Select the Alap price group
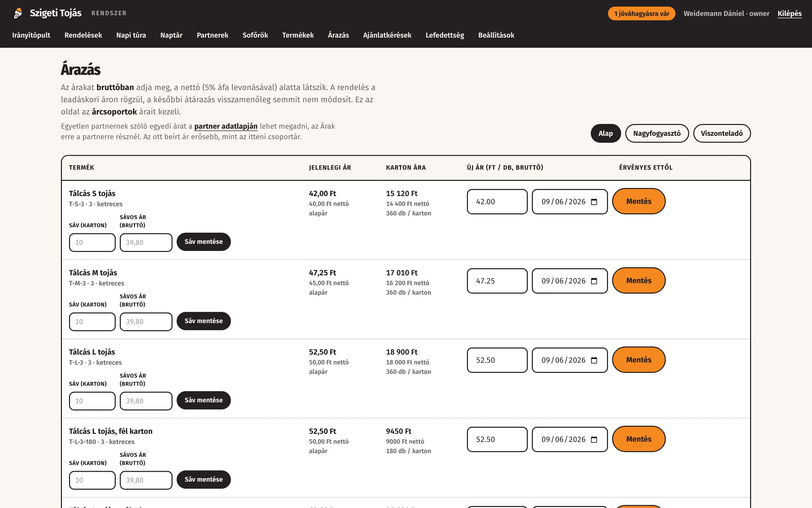Screen dimensions: 812x508 (606, 133)
